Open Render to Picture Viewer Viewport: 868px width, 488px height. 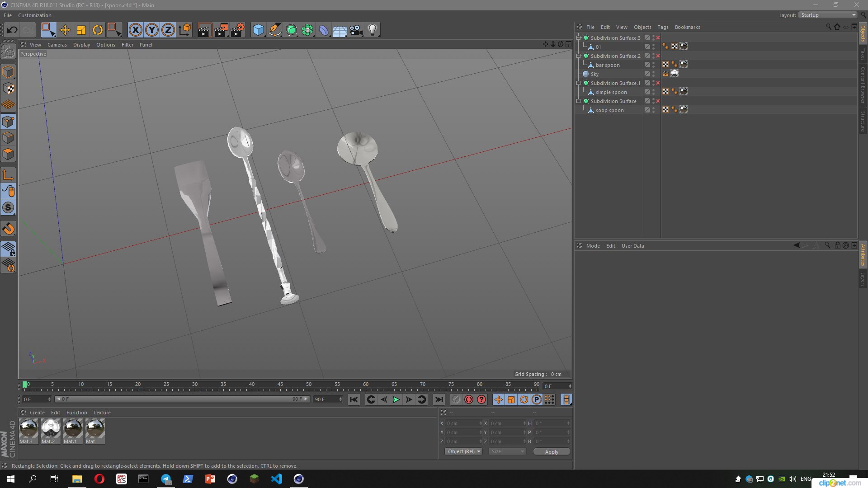pyautogui.click(x=221, y=30)
